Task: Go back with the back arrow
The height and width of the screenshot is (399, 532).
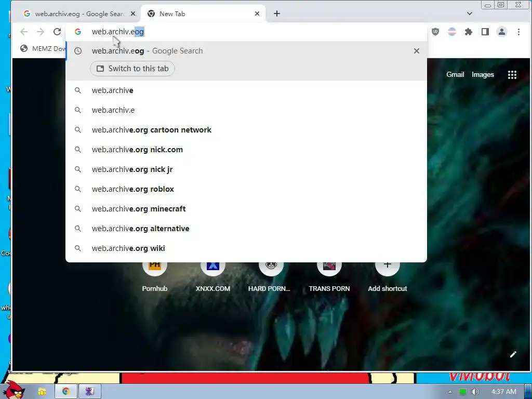Action: (x=24, y=32)
